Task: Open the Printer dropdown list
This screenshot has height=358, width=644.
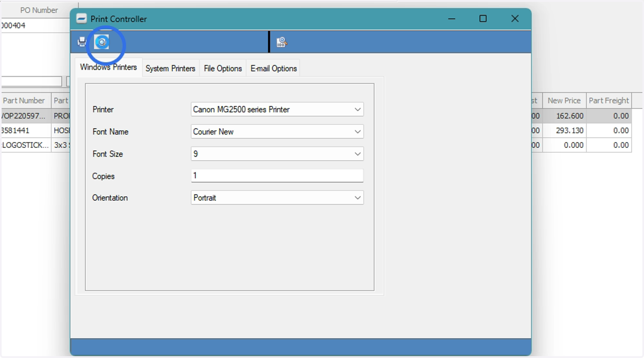Action: coord(277,109)
